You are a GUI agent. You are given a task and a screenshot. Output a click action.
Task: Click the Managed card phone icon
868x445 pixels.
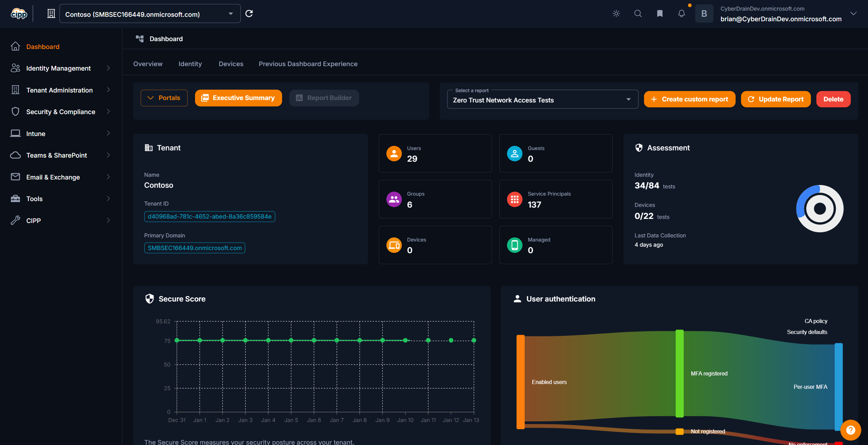515,245
